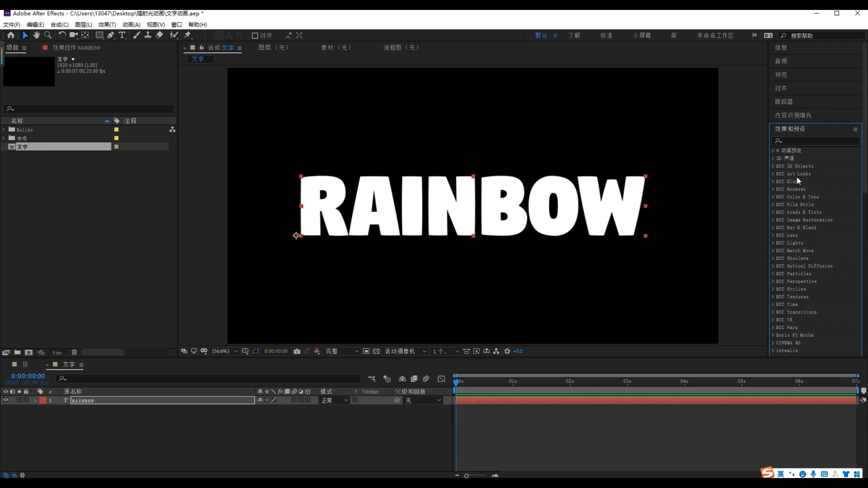
Task: Open the 正常 blend mode dropdown
Action: (x=335, y=400)
